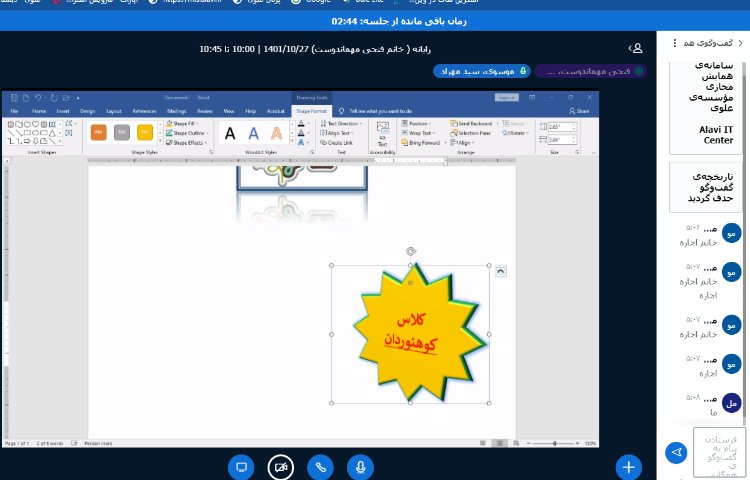Click the Edit Shape icon in Insert Shapes
Screen dimensions: 750x480
(x=69, y=123)
